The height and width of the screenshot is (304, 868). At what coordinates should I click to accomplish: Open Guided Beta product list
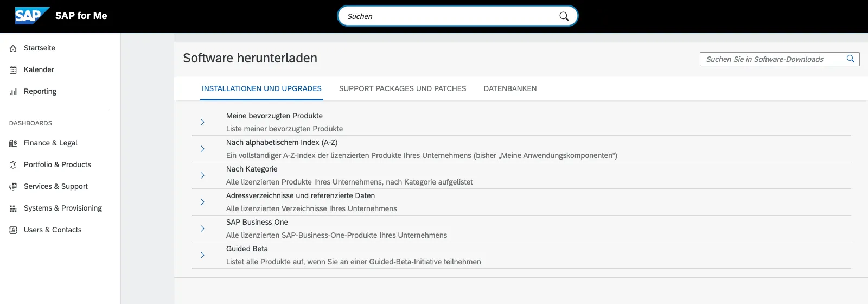(247, 249)
